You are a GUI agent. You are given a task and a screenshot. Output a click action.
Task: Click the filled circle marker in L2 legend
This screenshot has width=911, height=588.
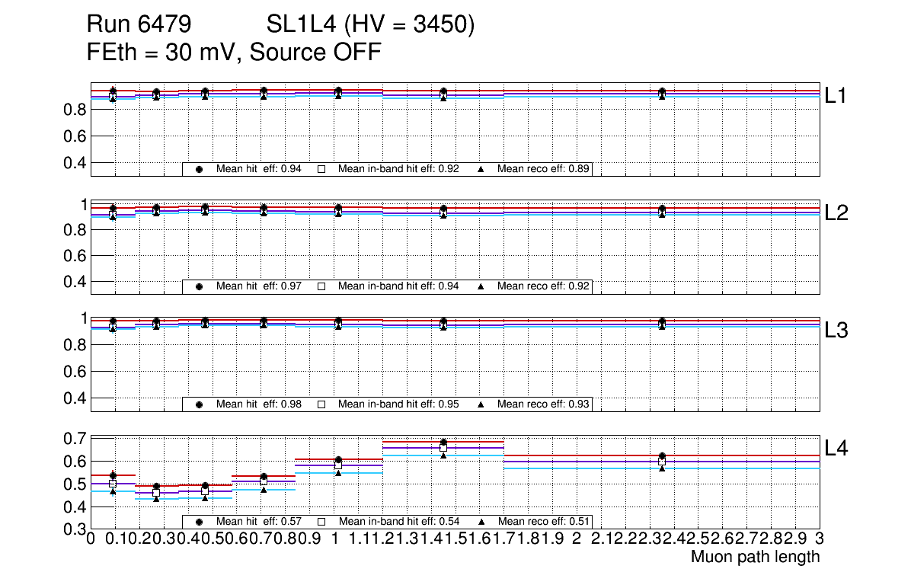click(200, 286)
